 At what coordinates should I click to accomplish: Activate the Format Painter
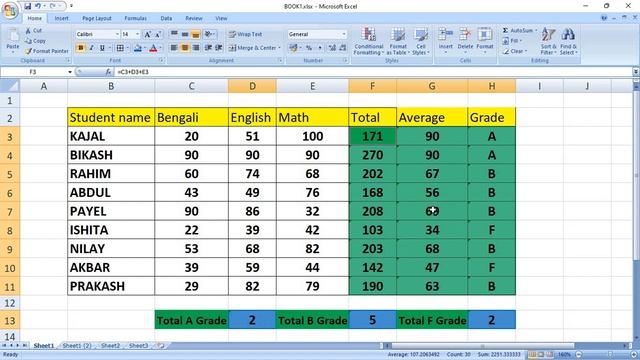(47, 51)
